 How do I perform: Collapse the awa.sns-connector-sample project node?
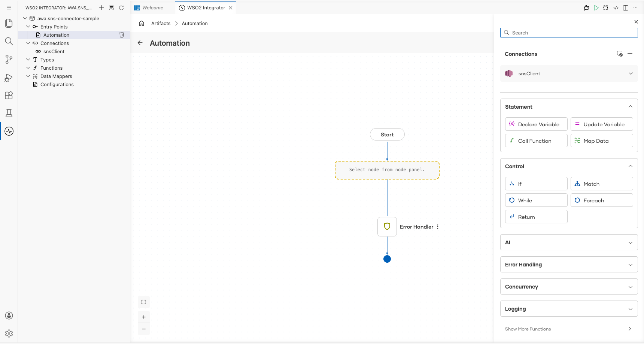point(25,18)
